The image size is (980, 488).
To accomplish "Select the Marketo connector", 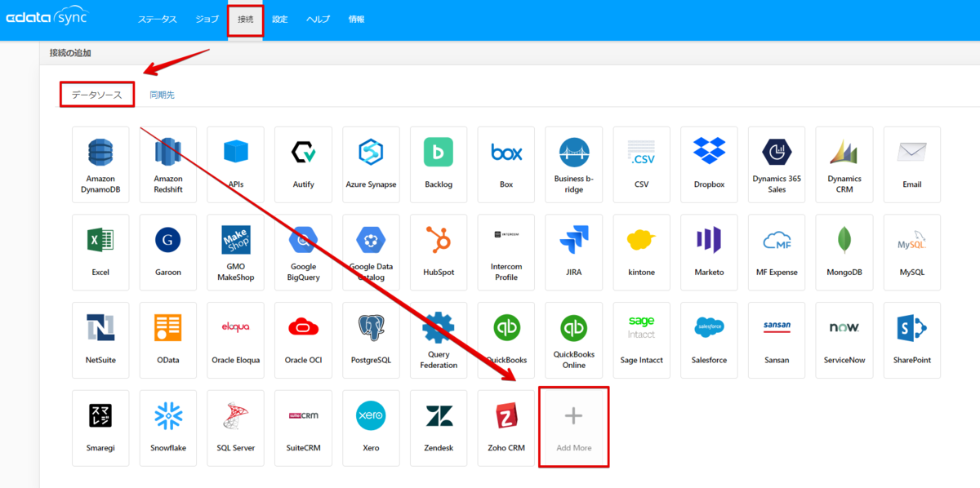I will 709,253.
